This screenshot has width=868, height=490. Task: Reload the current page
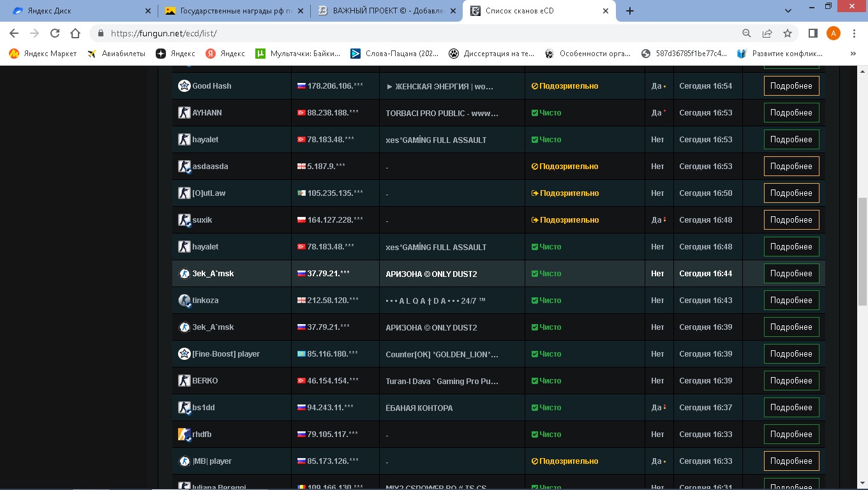[55, 34]
